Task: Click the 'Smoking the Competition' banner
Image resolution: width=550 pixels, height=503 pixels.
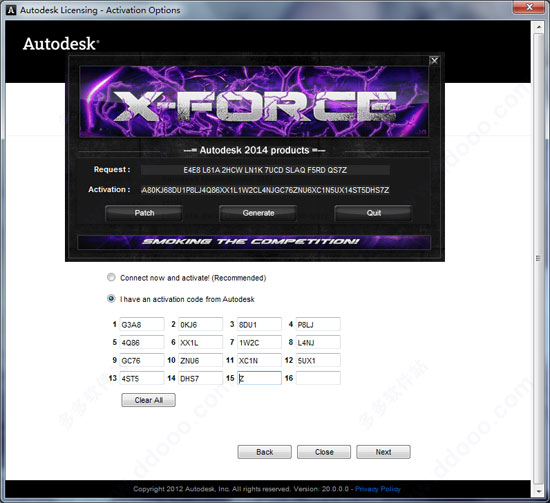Action: [x=254, y=242]
